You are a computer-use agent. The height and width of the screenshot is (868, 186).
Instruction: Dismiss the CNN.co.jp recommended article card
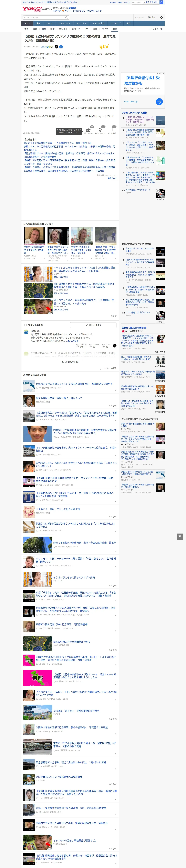(x=92, y=259)
